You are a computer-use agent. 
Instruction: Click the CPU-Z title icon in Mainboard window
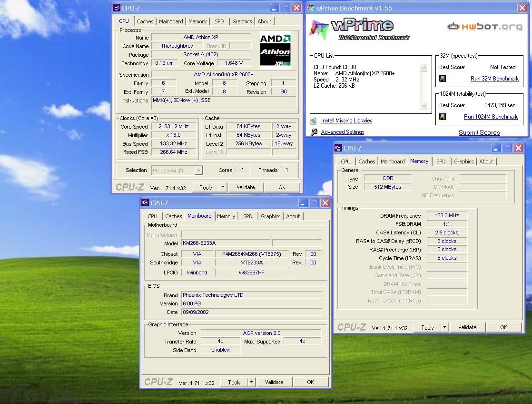click(x=145, y=202)
